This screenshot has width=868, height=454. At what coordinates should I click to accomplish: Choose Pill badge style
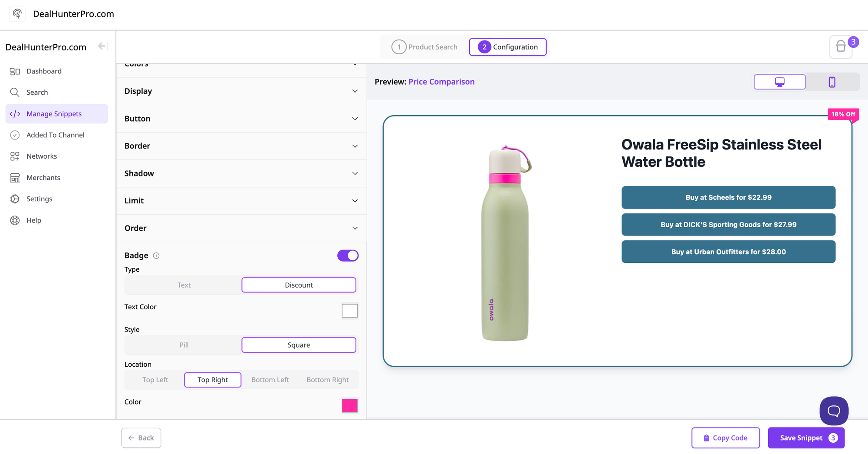[184, 345]
